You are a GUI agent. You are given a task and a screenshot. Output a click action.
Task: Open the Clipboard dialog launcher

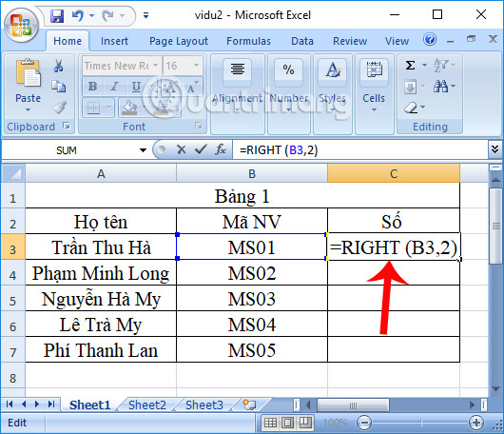[67, 126]
